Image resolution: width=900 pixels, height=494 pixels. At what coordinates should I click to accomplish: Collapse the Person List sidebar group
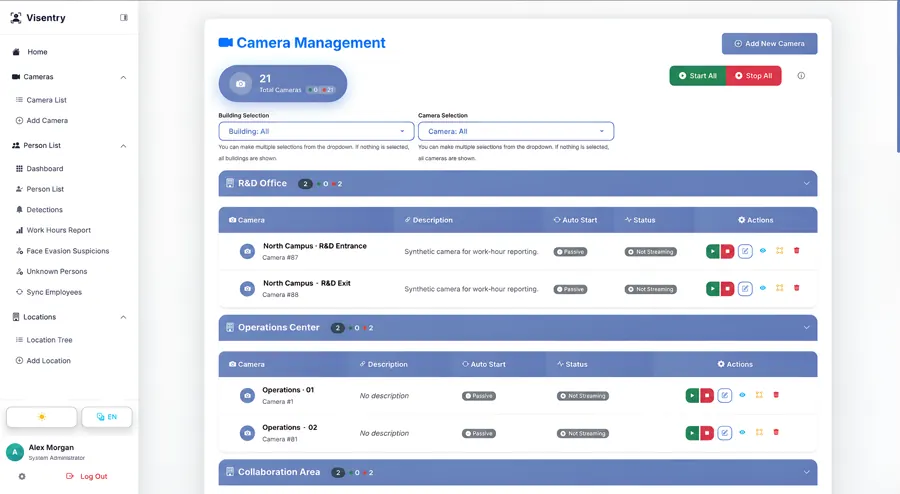point(123,146)
